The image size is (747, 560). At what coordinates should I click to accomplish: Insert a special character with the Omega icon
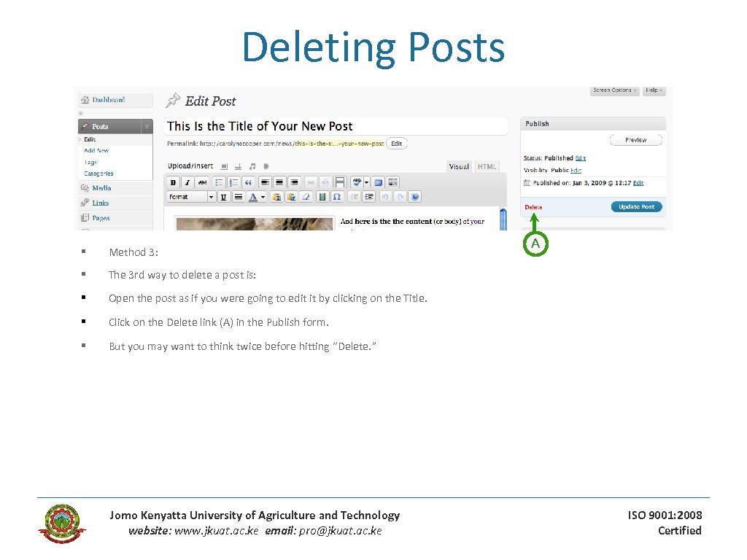click(x=336, y=196)
